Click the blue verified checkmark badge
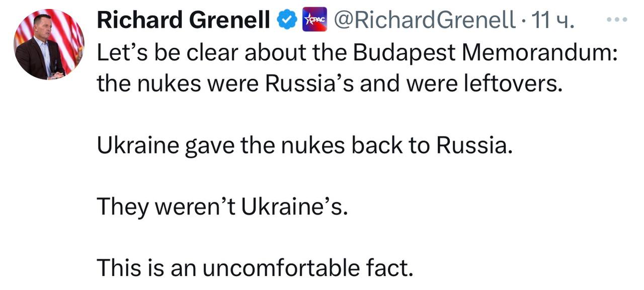The image size is (644, 290). pos(286,21)
